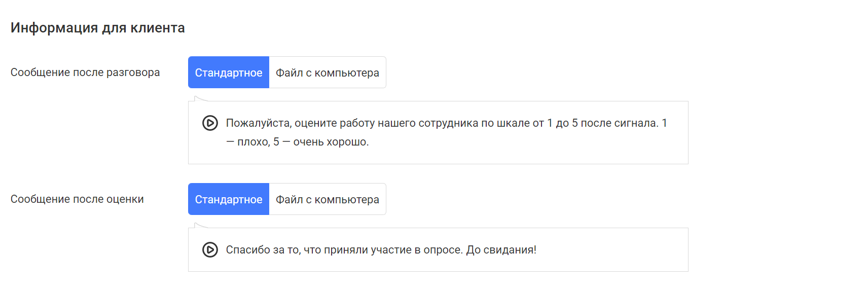868x289 pixels.
Task: Click 'после сигнала' in the rating prompt
Action: [x=619, y=123]
